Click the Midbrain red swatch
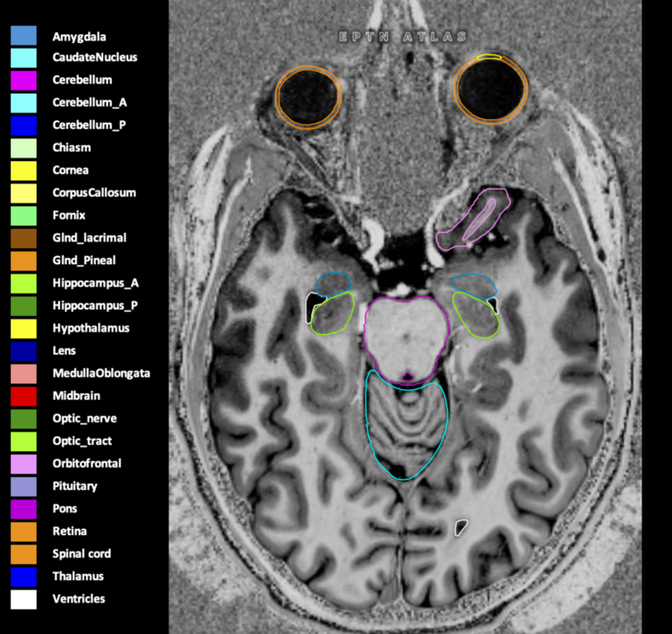This screenshot has height=634, width=672. click(x=23, y=396)
